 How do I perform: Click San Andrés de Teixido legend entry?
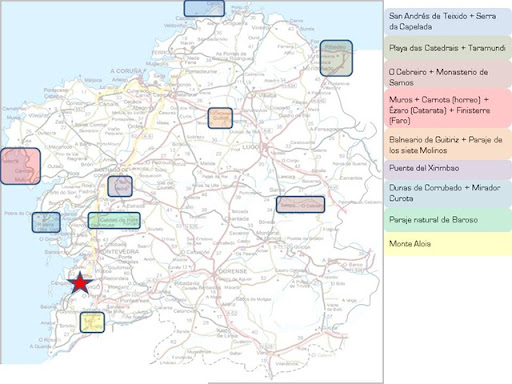(x=448, y=22)
